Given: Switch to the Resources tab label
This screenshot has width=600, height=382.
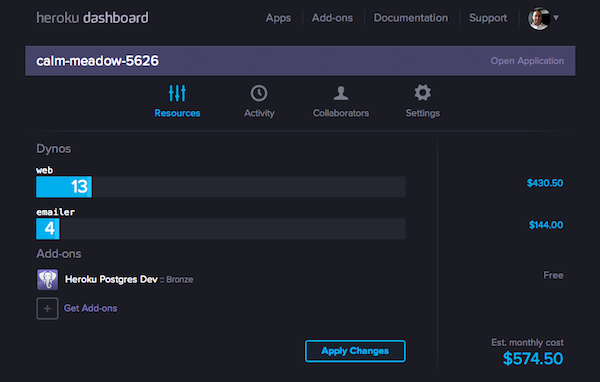Looking at the screenshot, I should tap(177, 113).
